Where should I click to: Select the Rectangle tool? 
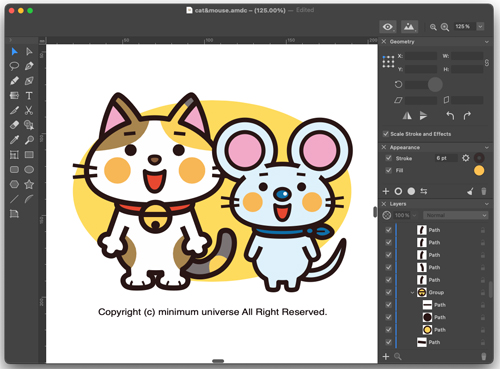(29, 155)
